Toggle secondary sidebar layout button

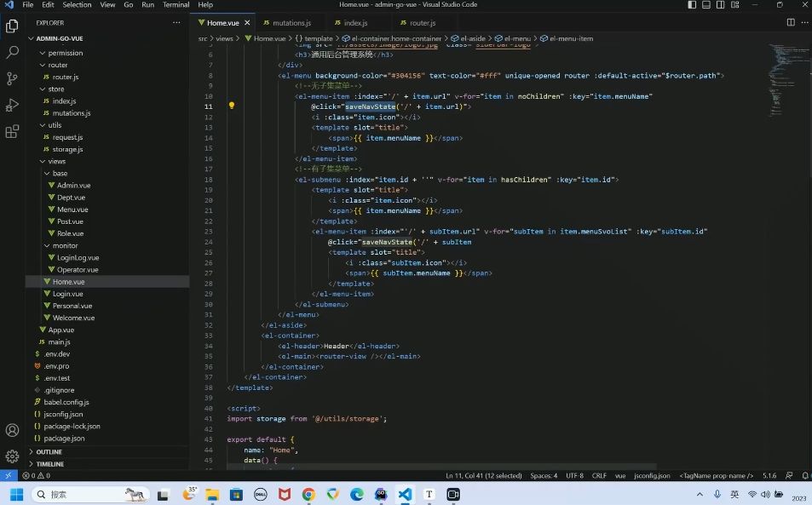tap(720, 4)
